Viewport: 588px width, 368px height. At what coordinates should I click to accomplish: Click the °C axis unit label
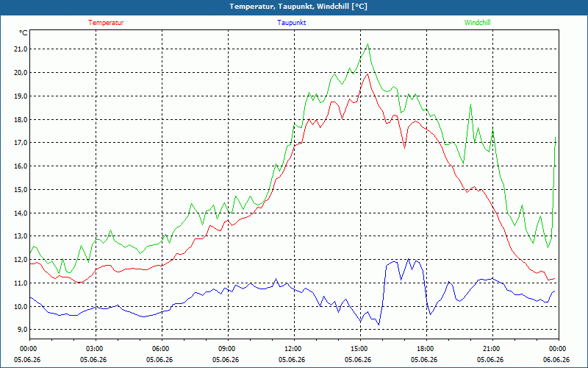coord(24,33)
